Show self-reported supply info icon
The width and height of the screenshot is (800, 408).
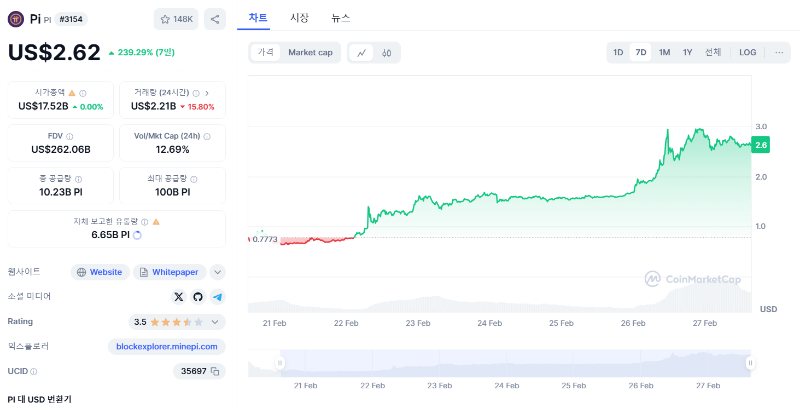[144, 222]
